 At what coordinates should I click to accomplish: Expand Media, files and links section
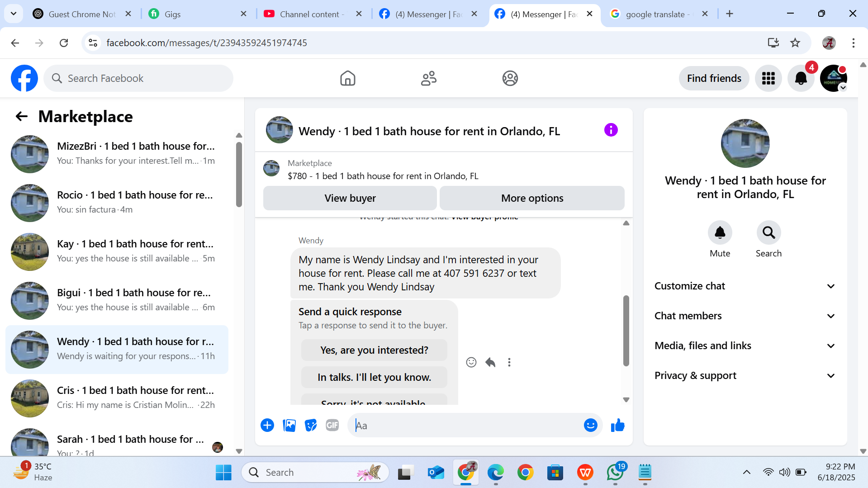(x=745, y=346)
